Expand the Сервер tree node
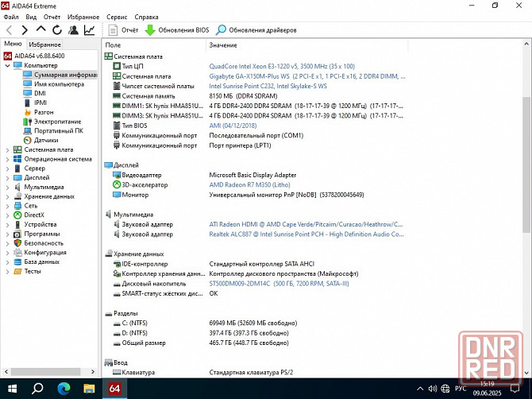This screenshot has height=399, width=532. [x=7, y=169]
